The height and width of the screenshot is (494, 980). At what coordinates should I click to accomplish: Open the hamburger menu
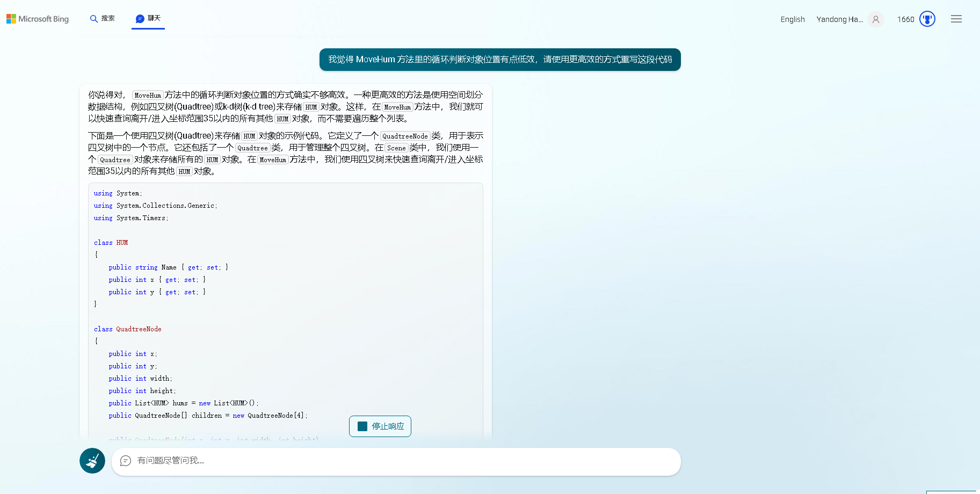[x=956, y=19]
